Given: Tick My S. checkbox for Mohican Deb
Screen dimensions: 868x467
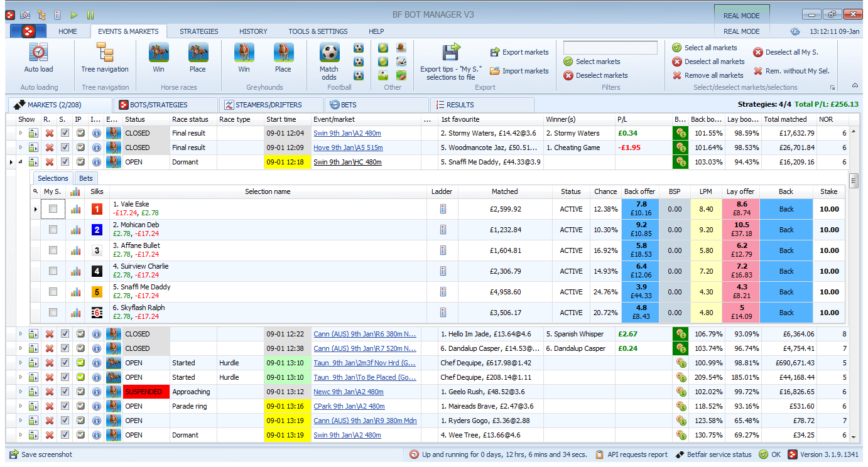Looking at the screenshot, I should (x=53, y=230).
